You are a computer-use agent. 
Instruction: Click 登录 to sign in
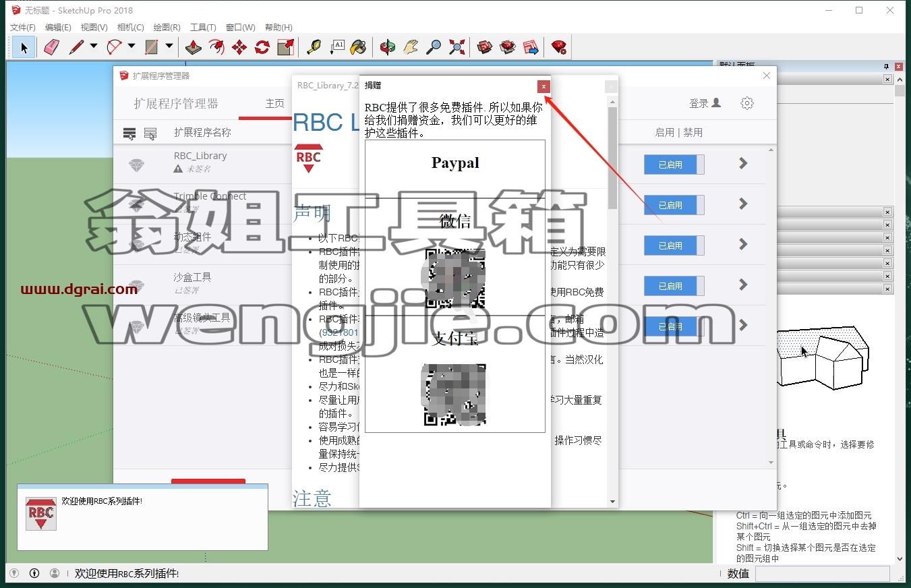[x=705, y=103]
